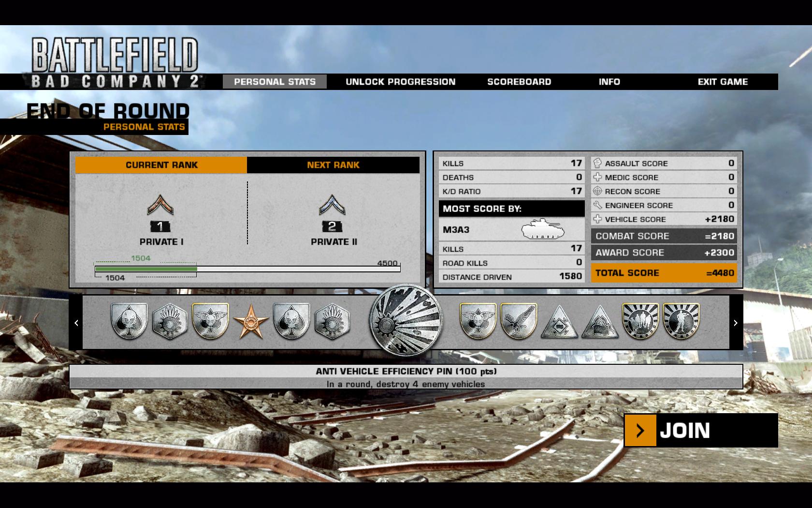
Task: Click the 'destroy 4 enemy vehicles' description
Action: tap(406, 384)
